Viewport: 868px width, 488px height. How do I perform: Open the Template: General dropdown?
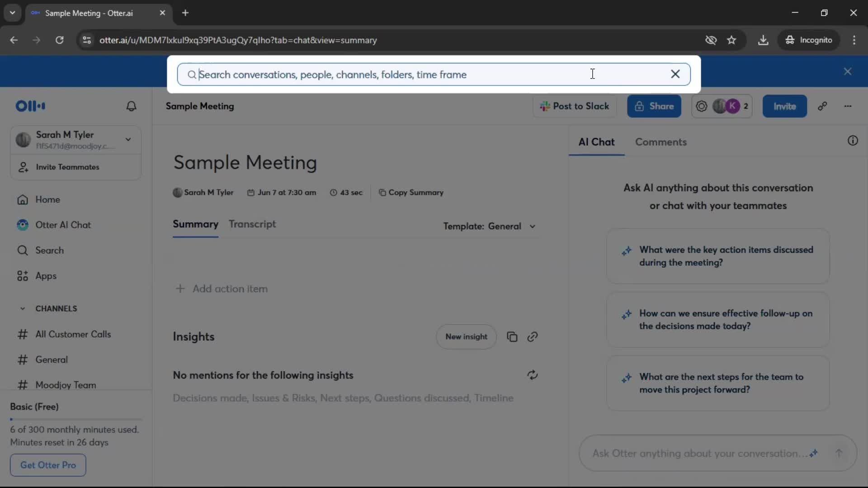[490, 226]
